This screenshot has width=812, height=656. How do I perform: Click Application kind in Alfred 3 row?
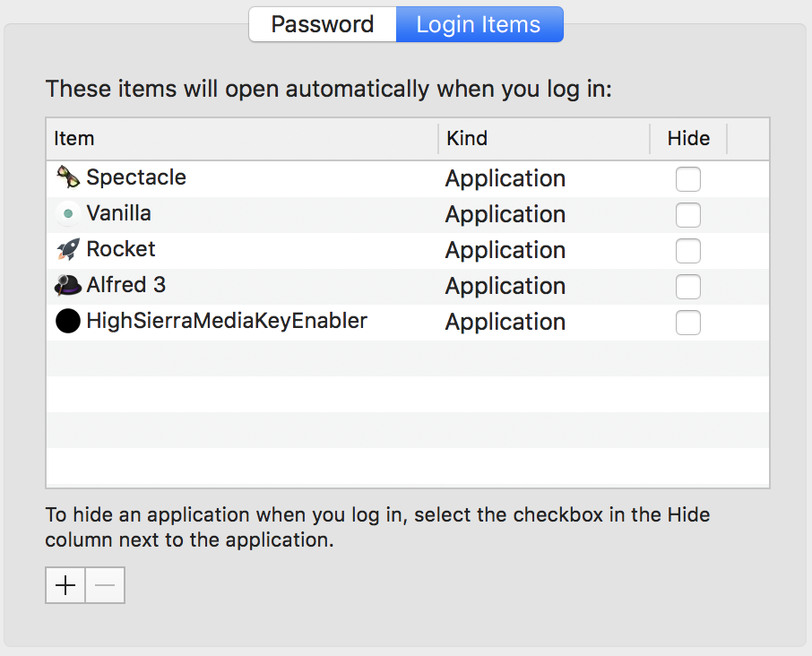pos(505,286)
